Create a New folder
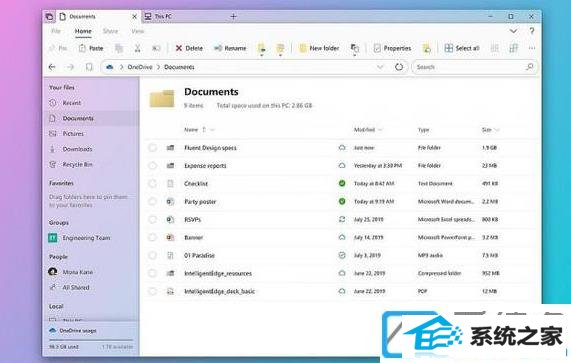 (x=319, y=48)
